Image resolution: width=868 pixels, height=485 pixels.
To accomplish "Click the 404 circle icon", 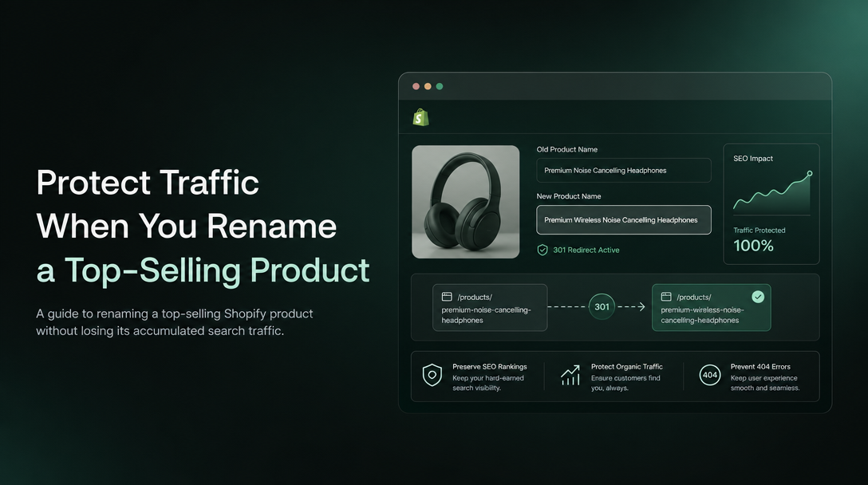I will tap(710, 375).
